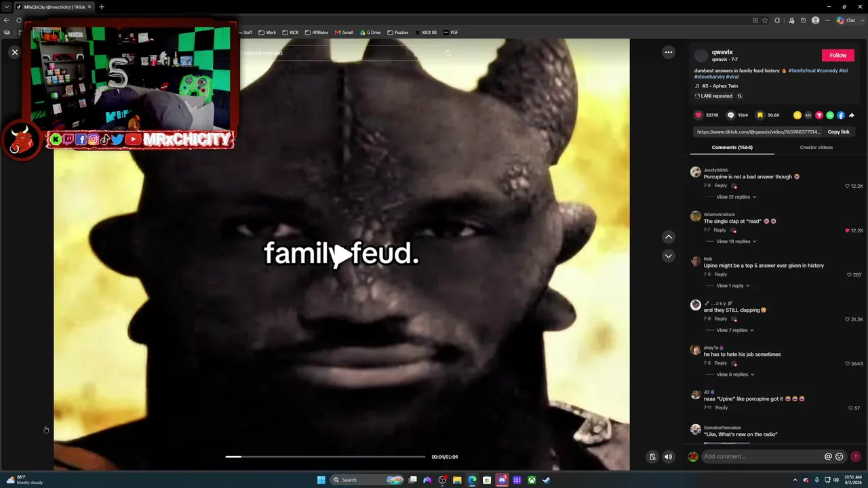Viewport: 868px width, 488px height.
Task: Share the video to Facebook
Action: [841, 115]
